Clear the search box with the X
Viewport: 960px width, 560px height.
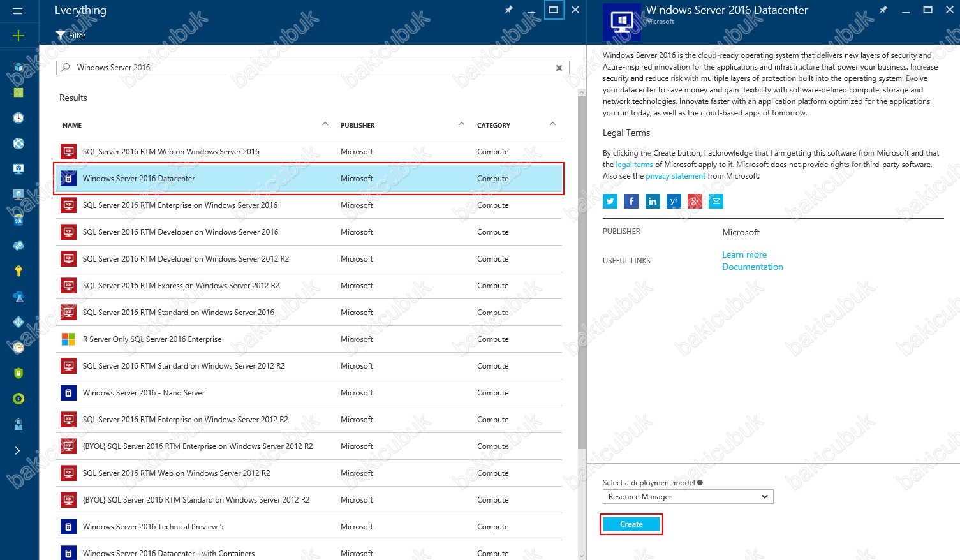[559, 68]
